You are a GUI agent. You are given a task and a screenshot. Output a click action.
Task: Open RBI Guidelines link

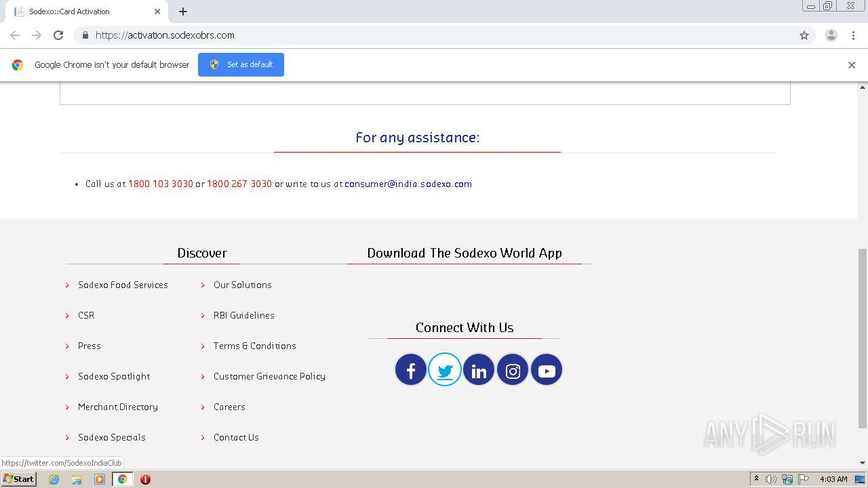[244, 316]
